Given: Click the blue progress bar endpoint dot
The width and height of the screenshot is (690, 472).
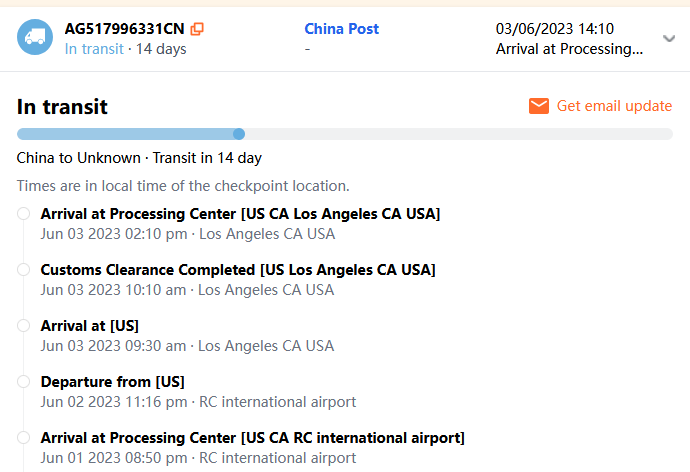Looking at the screenshot, I should (239, 134).
